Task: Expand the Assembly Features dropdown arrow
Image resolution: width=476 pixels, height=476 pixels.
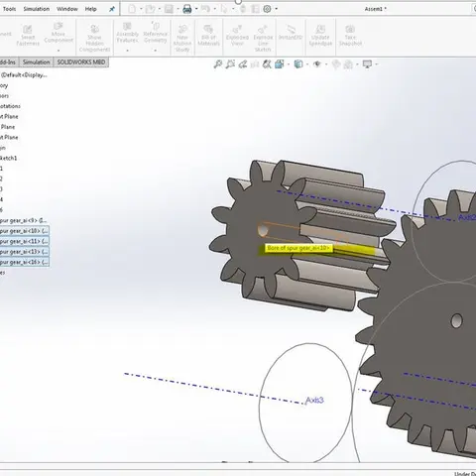Action: pos(127,51)
